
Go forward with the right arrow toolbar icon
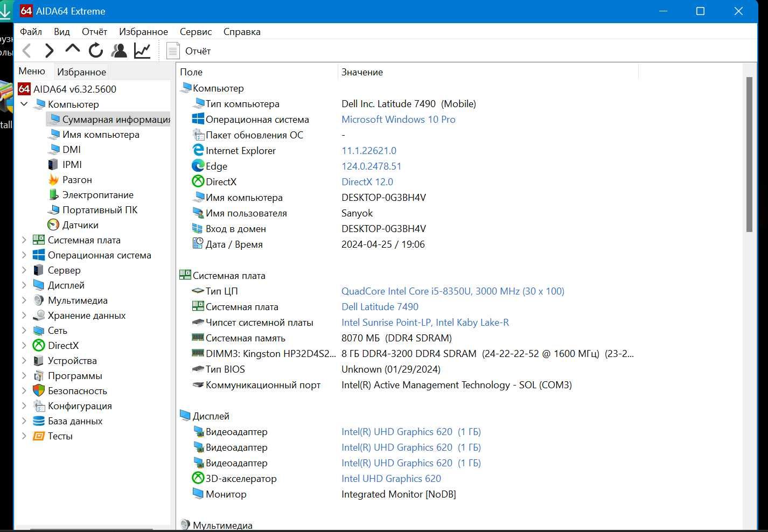[50, 51]
